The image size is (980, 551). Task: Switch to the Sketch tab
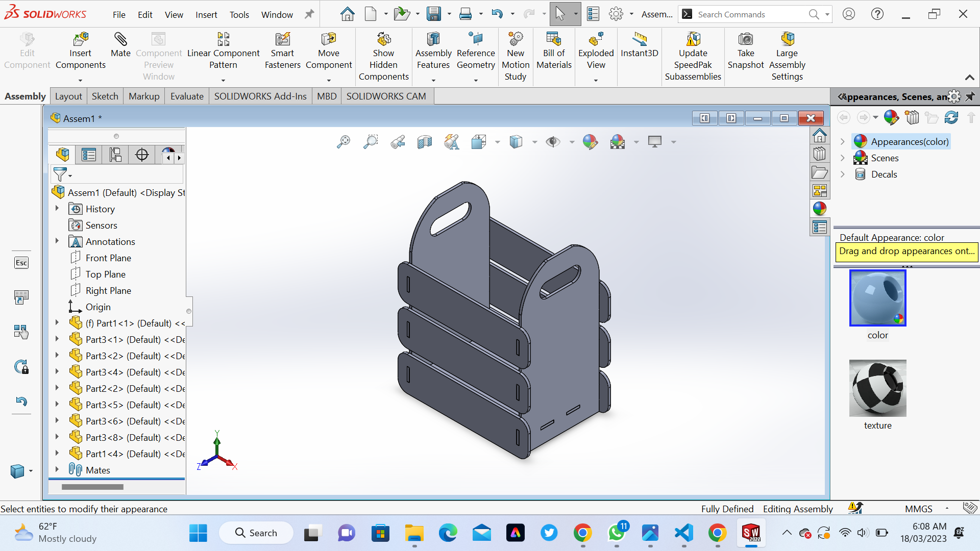click(105, 96)
